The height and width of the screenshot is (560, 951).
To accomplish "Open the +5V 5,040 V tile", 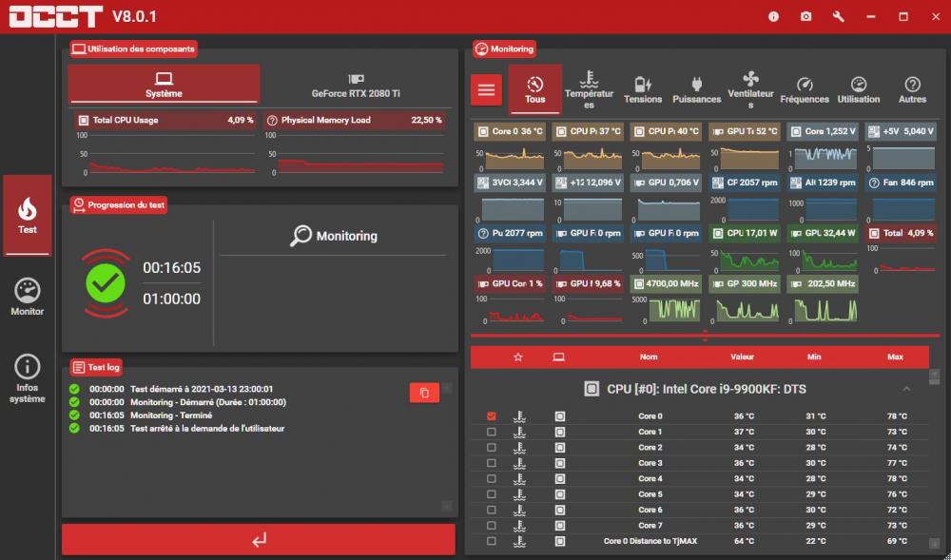I will [x=901, y=148].
